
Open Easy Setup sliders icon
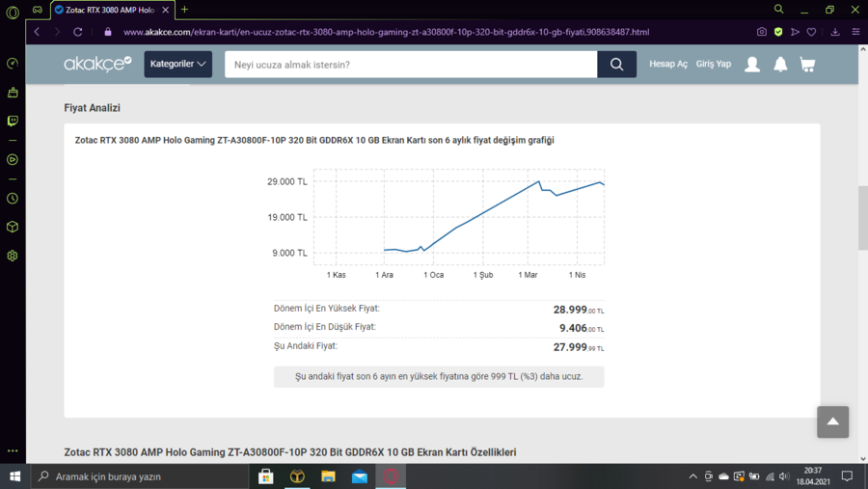[855, 32]
